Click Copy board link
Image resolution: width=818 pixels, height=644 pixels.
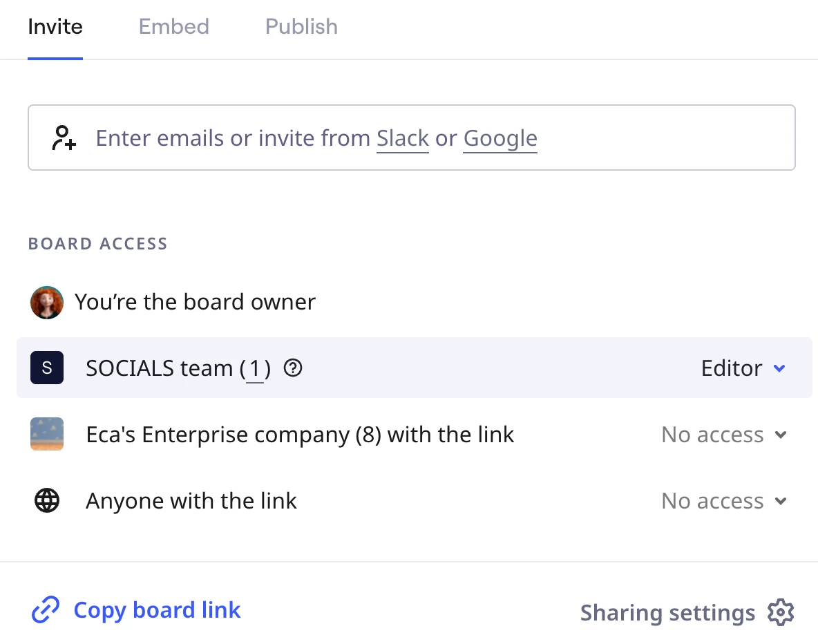[x=157, y=611]
